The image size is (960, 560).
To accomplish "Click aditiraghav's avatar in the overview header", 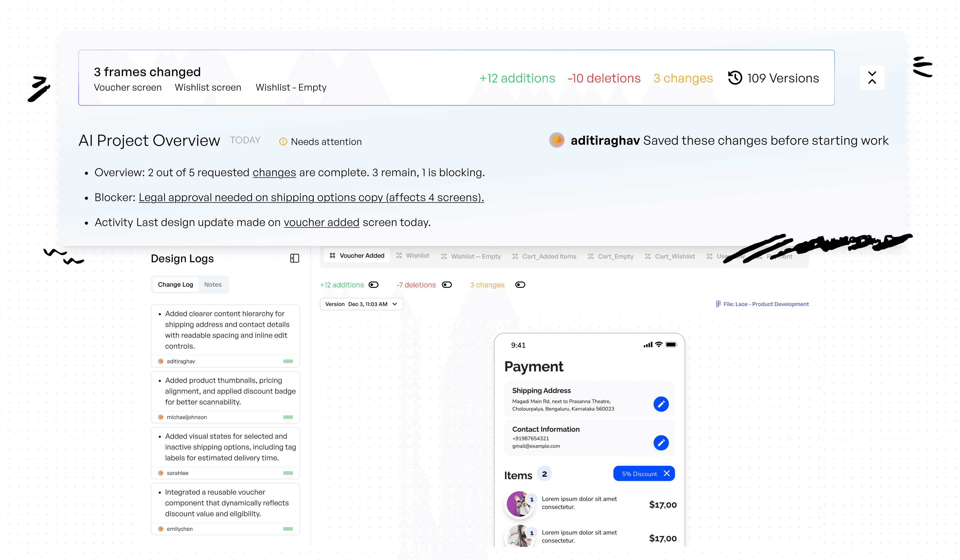I will [557, 140].
